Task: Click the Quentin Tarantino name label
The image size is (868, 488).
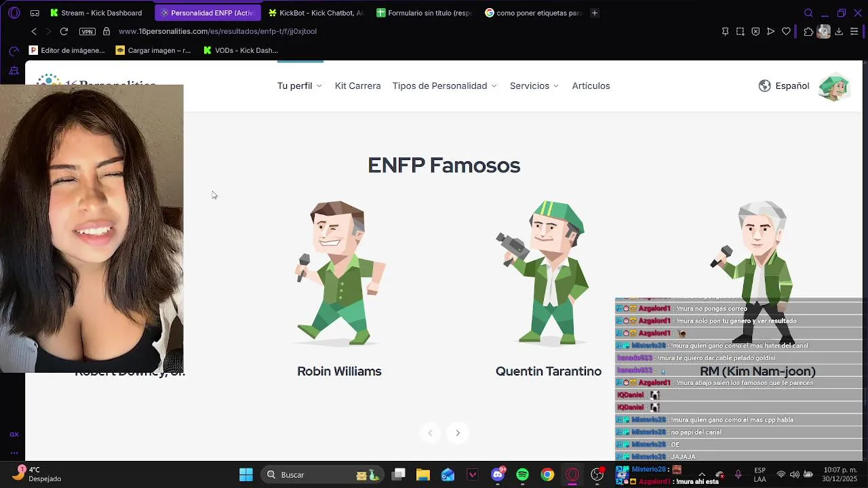Action: pos(549,371)
